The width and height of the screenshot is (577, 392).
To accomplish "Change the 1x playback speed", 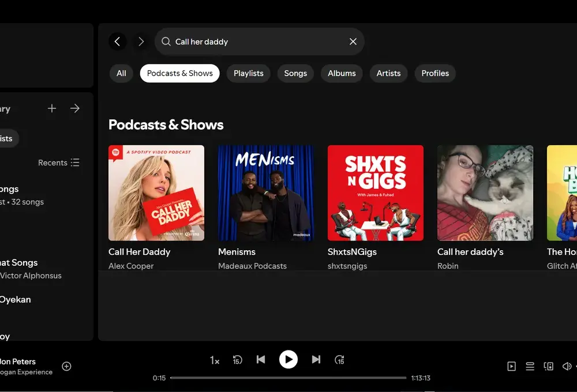I will click(215, 360).
